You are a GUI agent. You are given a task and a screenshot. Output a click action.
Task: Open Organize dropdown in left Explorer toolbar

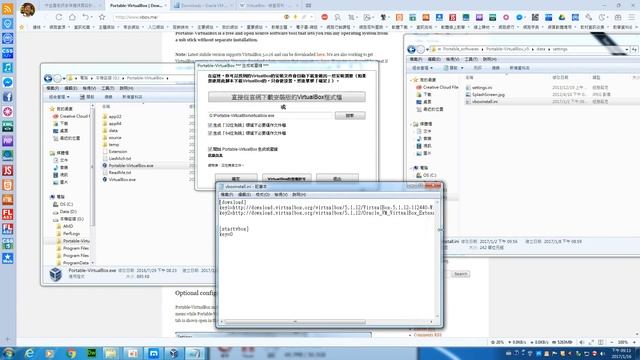(59, 97)
